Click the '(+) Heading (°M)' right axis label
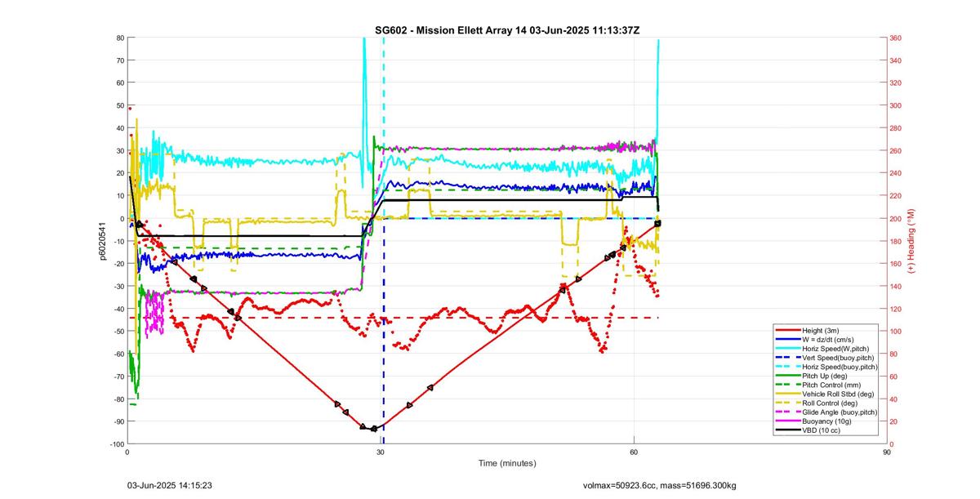Screen dimensions: 980x499 coord(911,241)
